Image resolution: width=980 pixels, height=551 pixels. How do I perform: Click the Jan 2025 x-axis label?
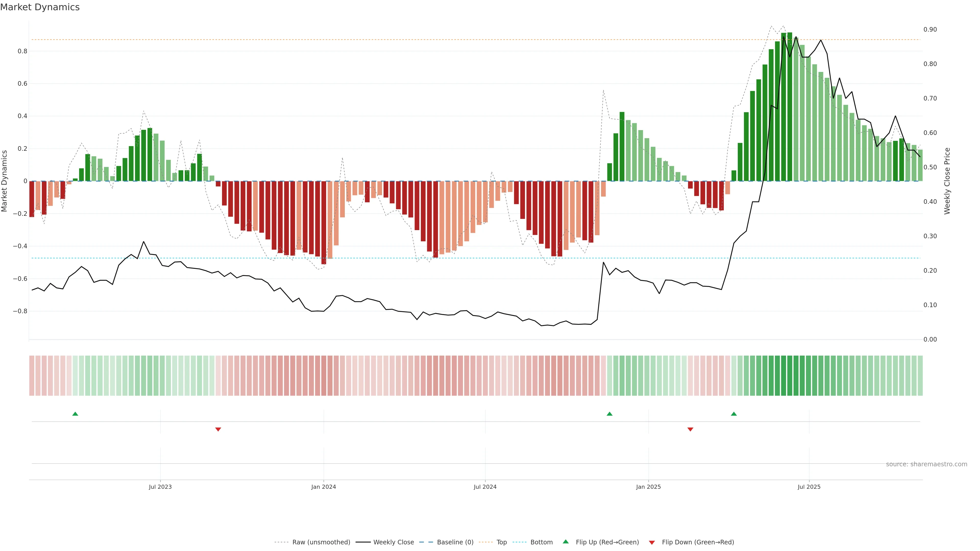click(648, 487)
